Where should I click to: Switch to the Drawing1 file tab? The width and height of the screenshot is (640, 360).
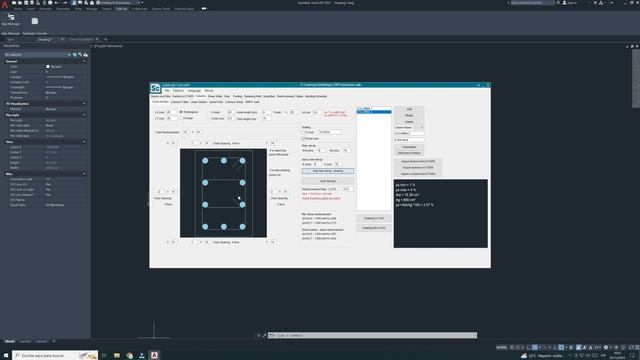[45, 40]
